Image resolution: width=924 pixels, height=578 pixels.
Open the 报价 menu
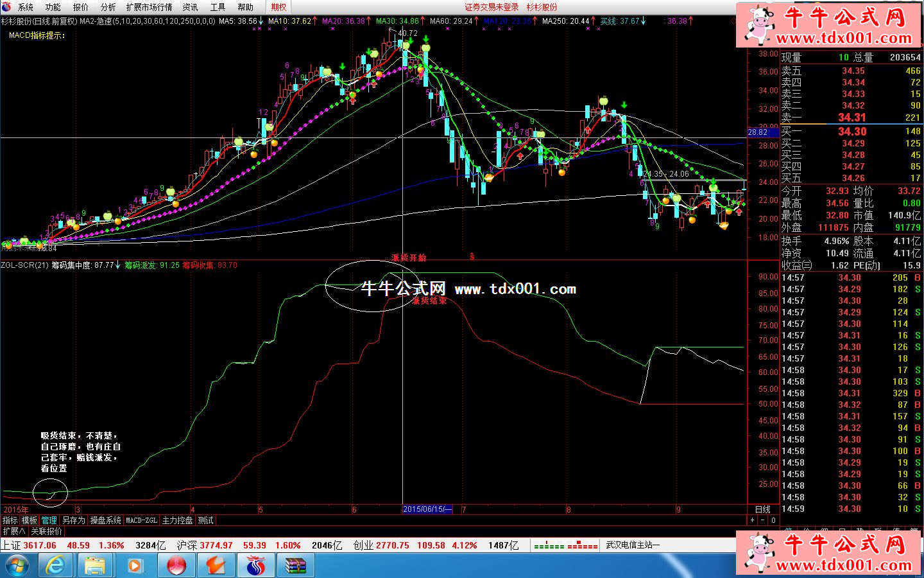coord(81,7)
